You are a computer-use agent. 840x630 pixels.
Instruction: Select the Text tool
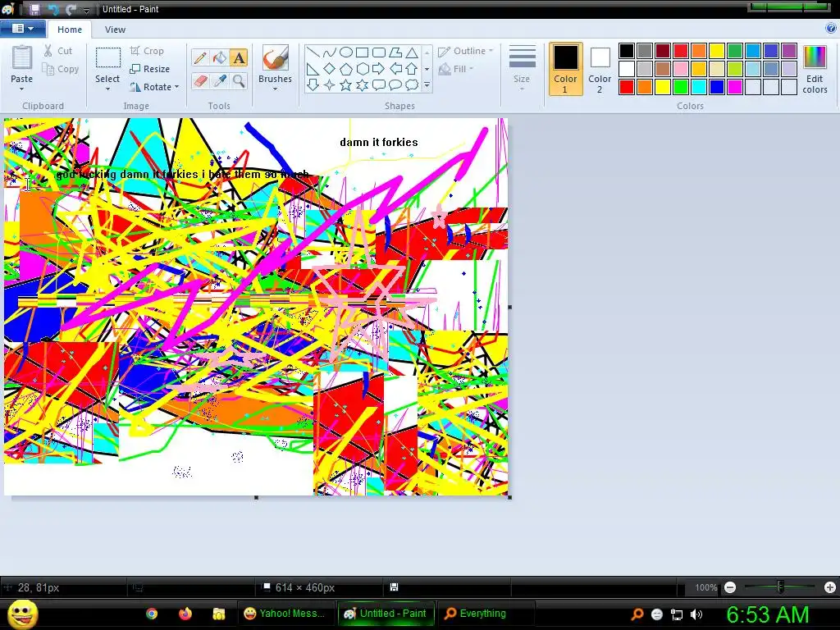pos(239,58)
